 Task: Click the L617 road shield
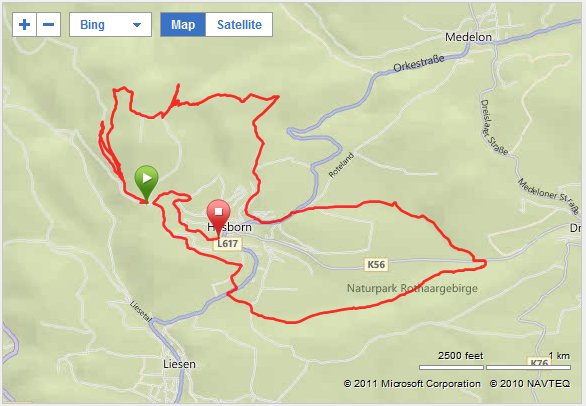(228, 244)
